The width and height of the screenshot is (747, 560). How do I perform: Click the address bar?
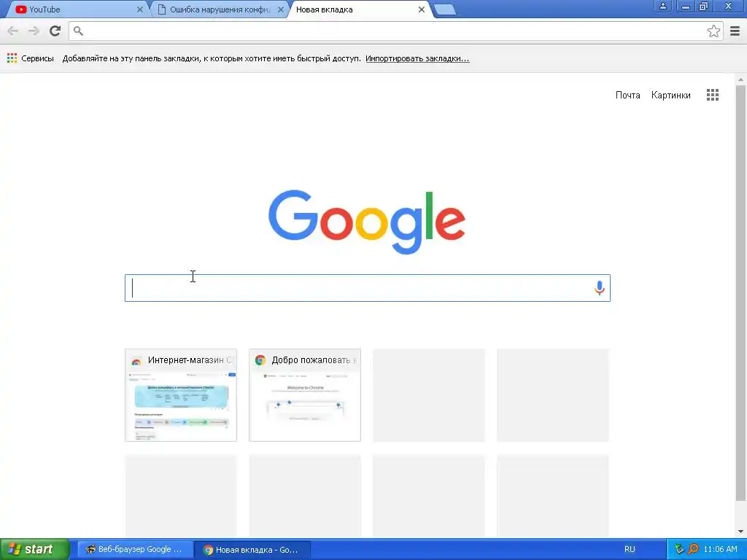point(395,31)
